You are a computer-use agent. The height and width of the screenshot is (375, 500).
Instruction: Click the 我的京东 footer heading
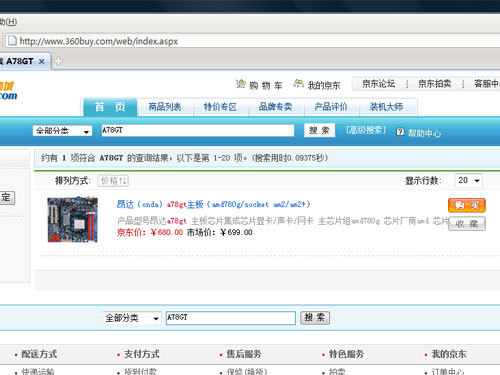pyautogui.click(x=449, y=354)
